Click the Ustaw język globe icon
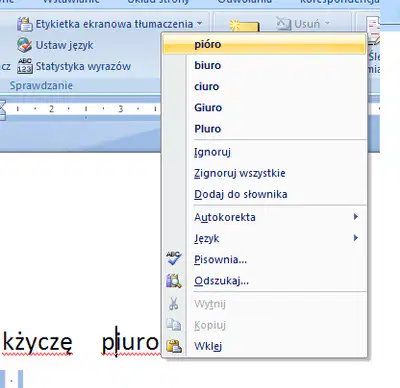This screenshot has width=400, height=388. coord(25,45)
